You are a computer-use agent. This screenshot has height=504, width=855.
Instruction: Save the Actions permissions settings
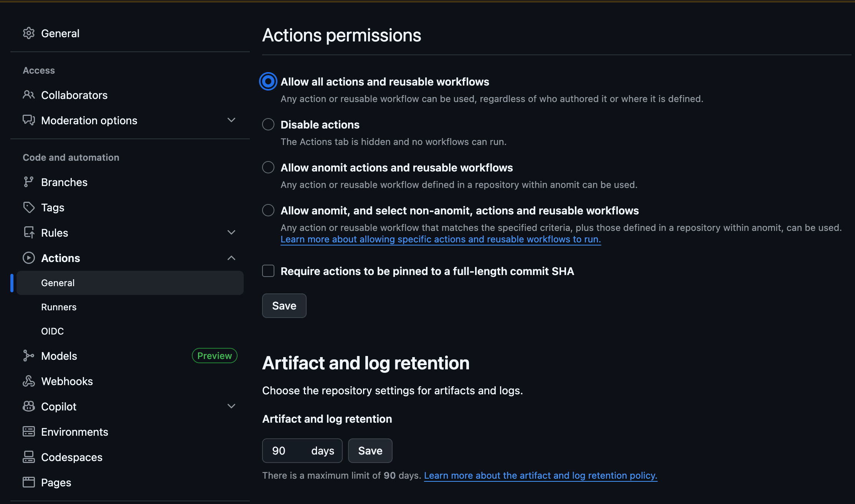[x=284, y=306]
